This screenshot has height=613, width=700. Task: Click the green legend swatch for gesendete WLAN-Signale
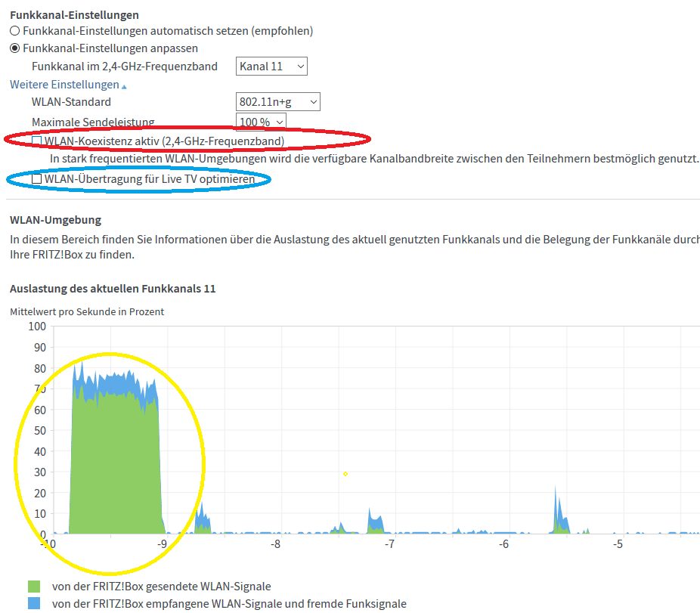coord(34,587)
